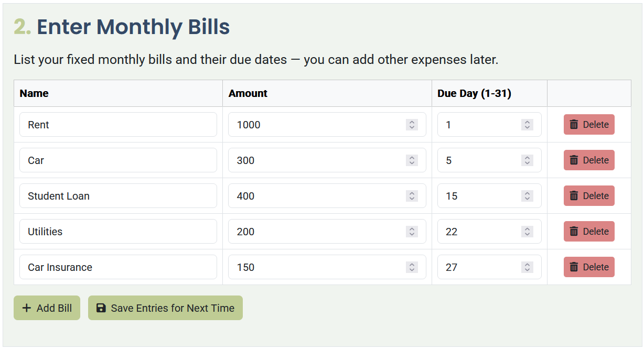Select the Rent name input field

tap(118, 124)
